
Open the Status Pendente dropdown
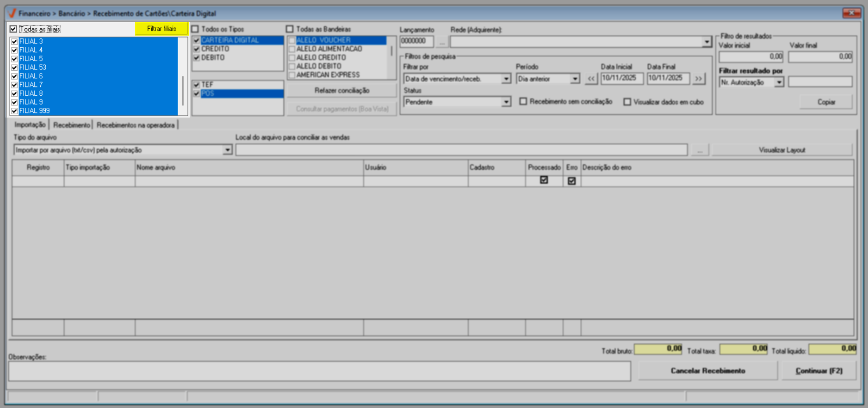pos(506,102)
